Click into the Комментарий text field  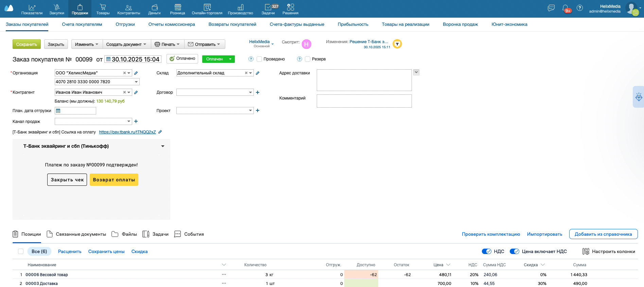364,101
